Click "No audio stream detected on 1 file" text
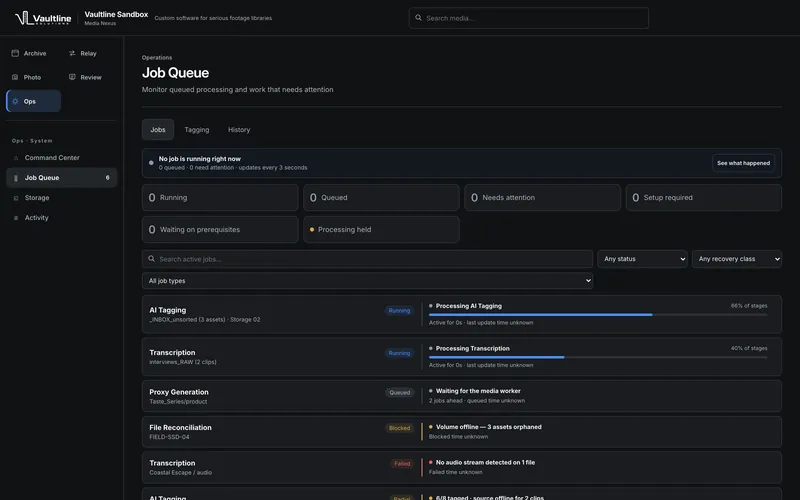Image resolution: width=800 pixels, height=500 pixels. click(485, 462)
